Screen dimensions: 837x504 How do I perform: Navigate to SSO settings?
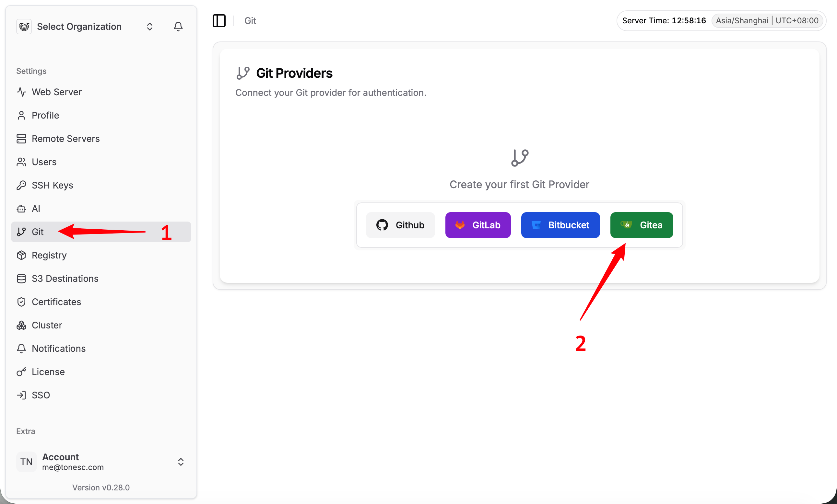(41, 395)
